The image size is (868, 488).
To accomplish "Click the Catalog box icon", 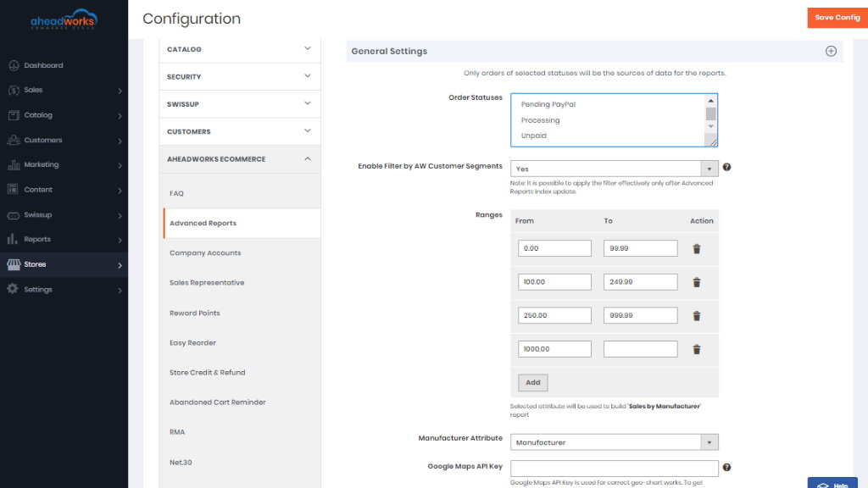I will [x=14, y=115].
